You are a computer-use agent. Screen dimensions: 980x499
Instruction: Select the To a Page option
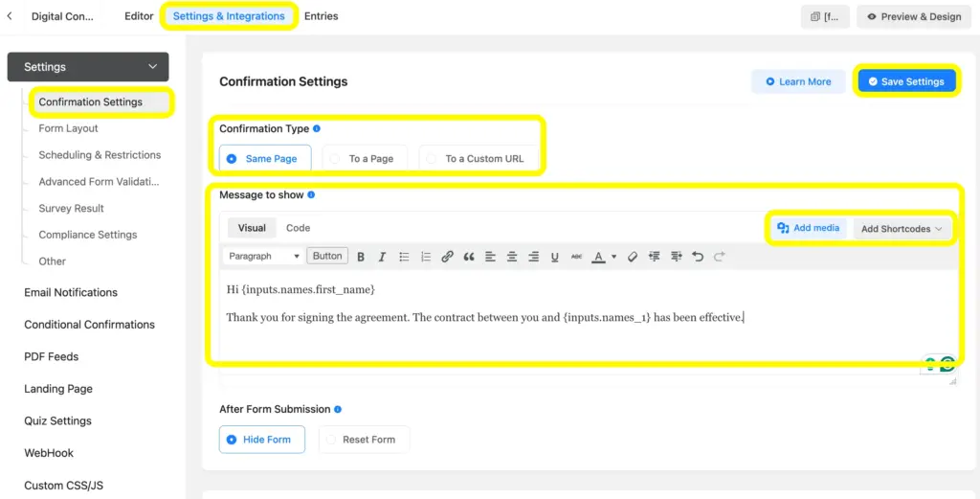(x=365, y=158)
